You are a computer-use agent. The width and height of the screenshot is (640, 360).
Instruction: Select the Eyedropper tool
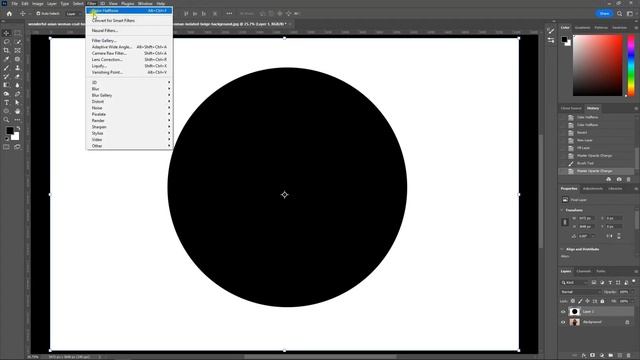[6, 59]
